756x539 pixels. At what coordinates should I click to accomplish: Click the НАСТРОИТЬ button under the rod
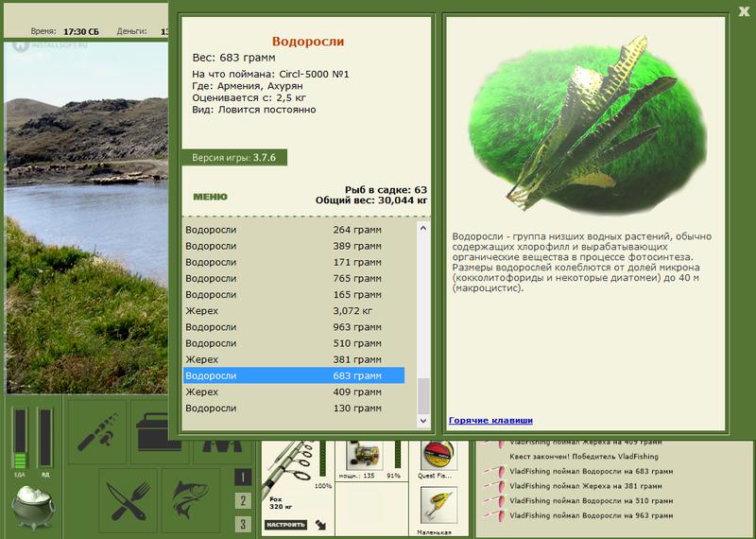click(x=285, y=525)
